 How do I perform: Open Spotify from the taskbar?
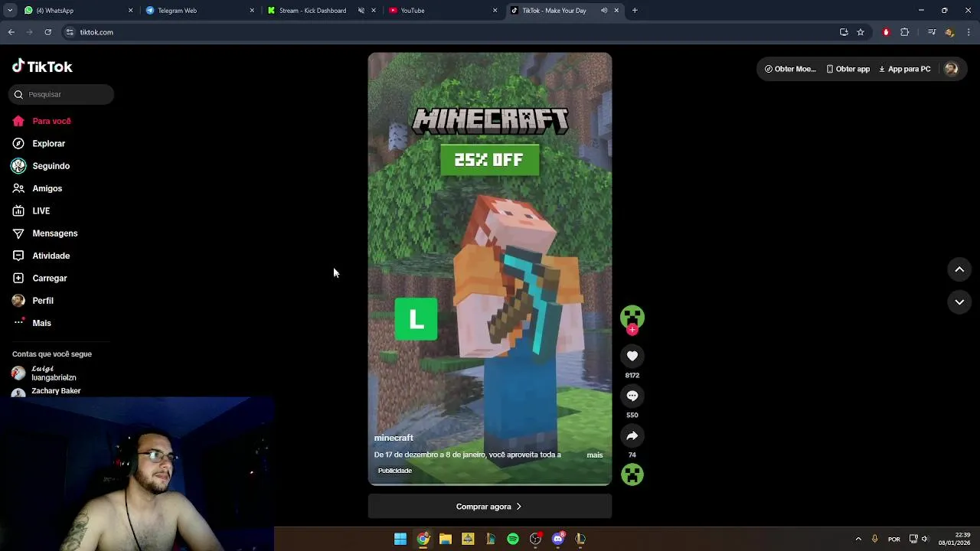(513, 539)
